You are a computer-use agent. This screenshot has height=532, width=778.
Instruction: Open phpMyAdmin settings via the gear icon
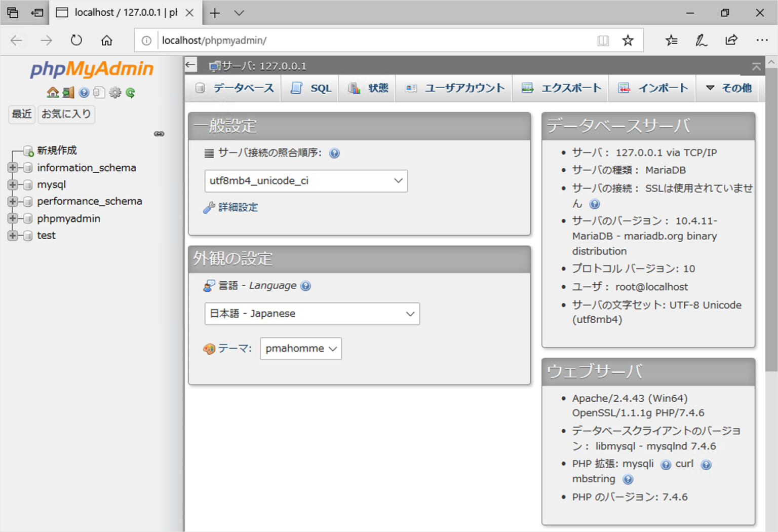(115, 92)
